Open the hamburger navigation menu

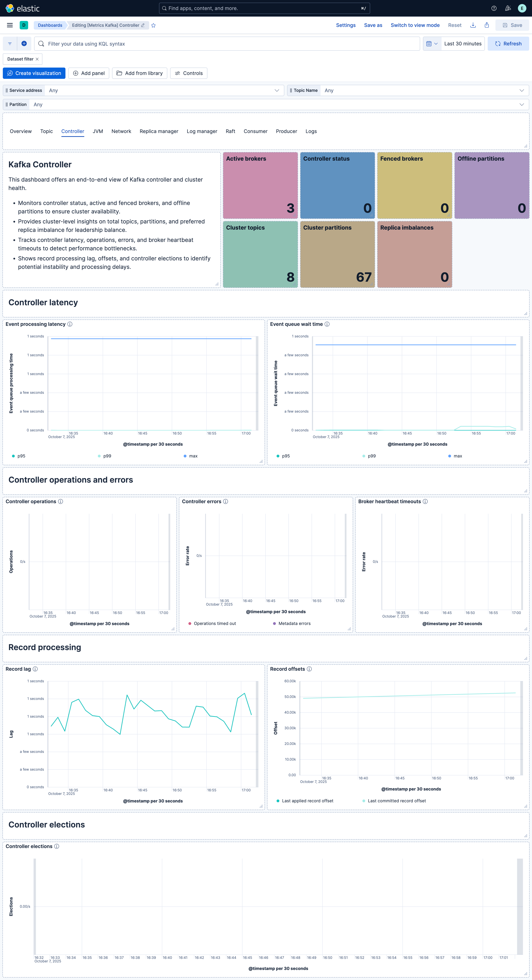coord(10,25)
